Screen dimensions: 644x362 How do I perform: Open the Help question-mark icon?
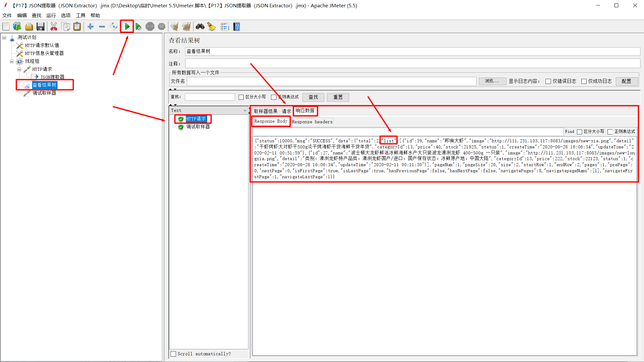(x=237, y=27)
